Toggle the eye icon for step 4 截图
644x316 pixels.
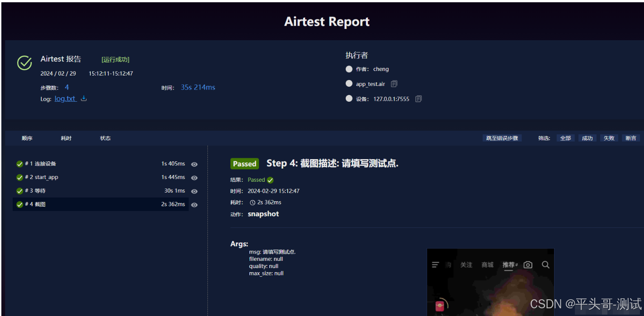(x=194, y=205)
